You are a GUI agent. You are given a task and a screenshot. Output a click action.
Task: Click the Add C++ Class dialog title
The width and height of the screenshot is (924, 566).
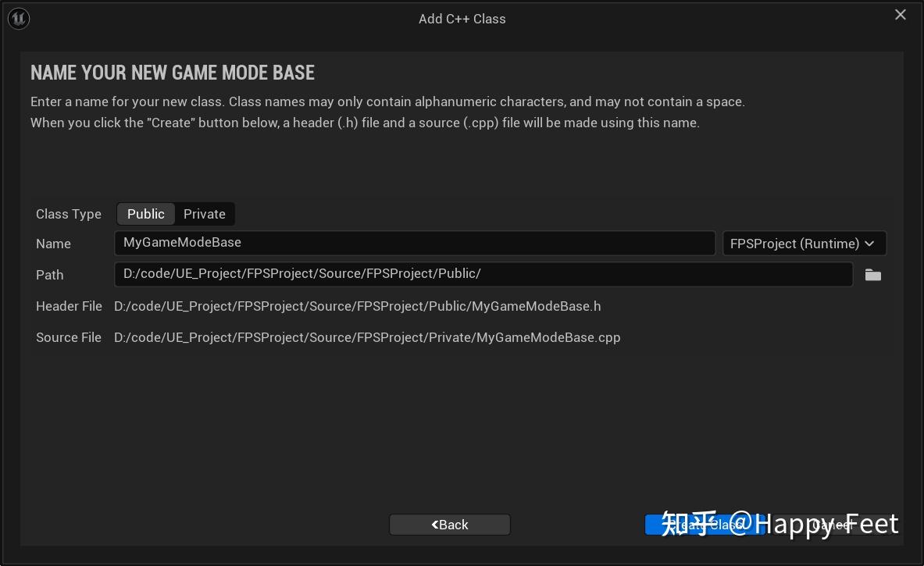pyautogui.click(x=462, y=18)
